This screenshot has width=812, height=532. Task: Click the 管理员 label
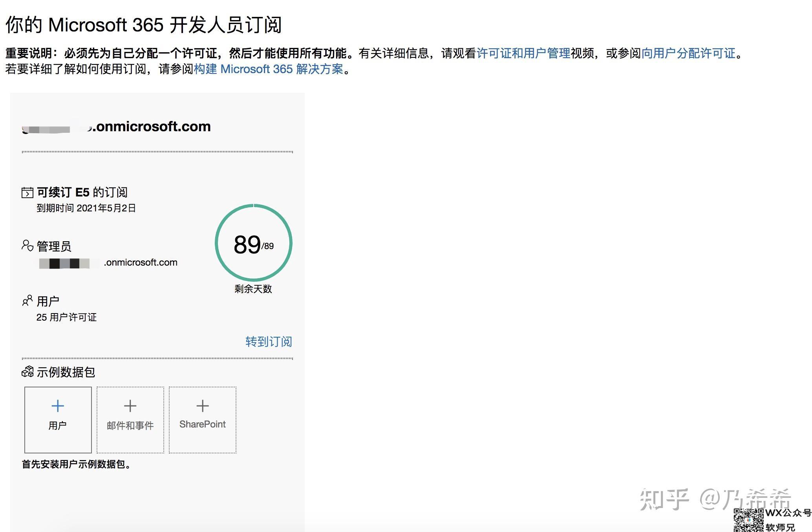point(54,246)
